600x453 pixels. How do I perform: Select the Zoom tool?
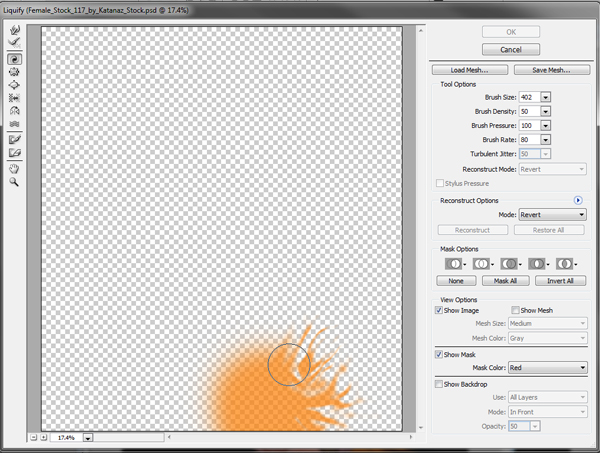pos(15,182)
